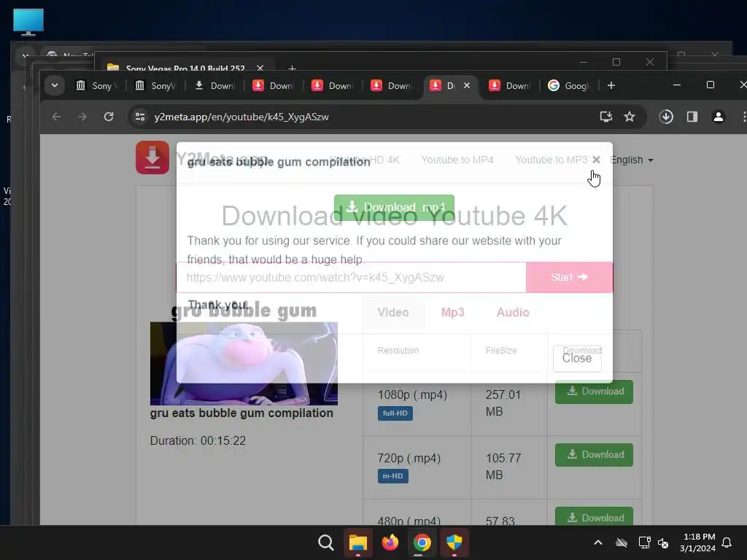Click the green Download .mp4 button
This screenshot has height=560, width=747.
click(x=394, y=207)
